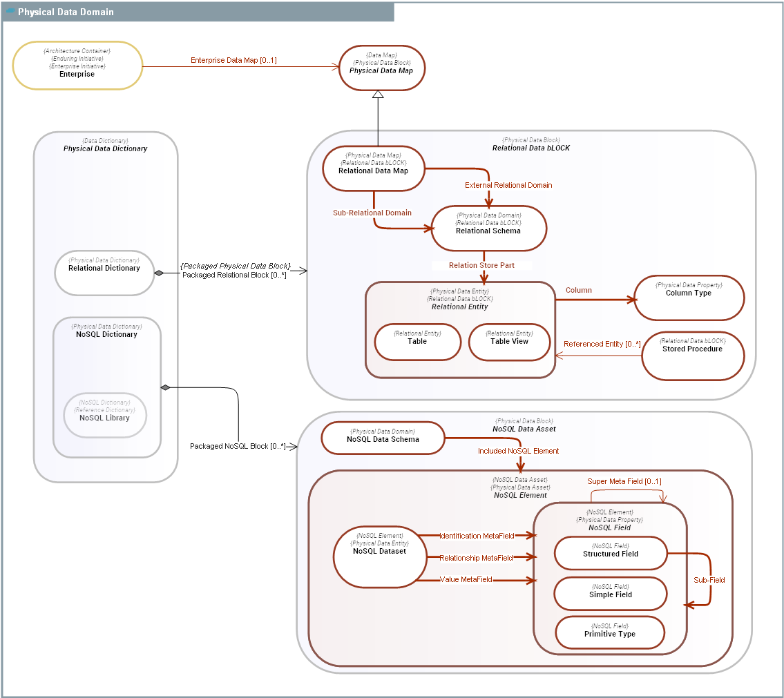Image resolution: width=784 pixels, height=698 pixels.
Task: Select the Column Type node
Action: (689, 298)
